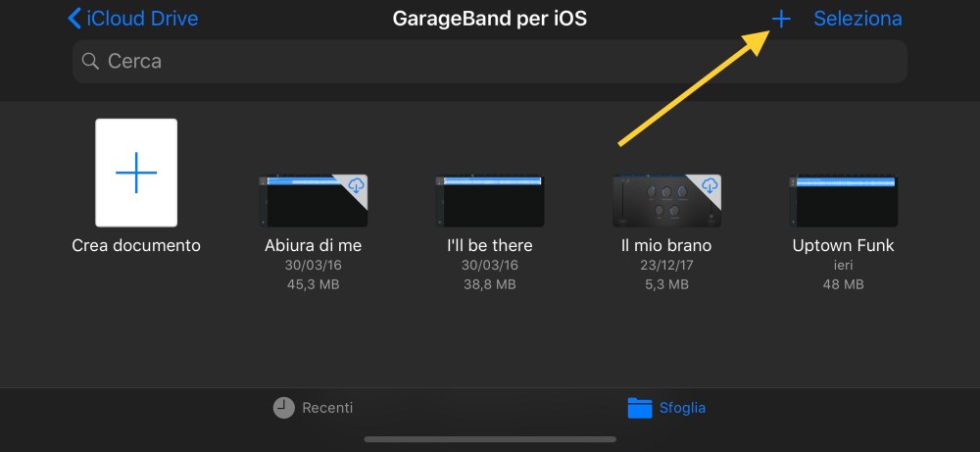Tap the cloud download icon on Abiura di me
This screenshot has width=980, height=452.
(x=356, y=185)
